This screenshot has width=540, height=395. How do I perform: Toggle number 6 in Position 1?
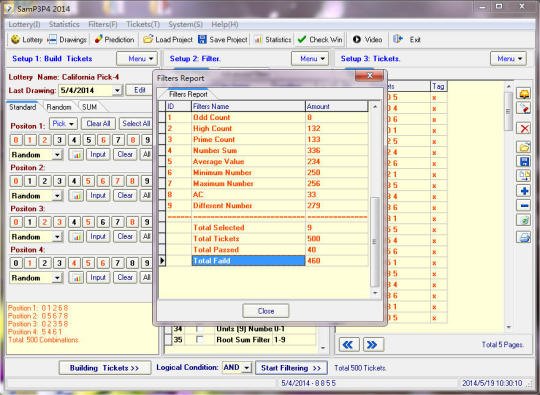pyautogui.click(x=103, y=140)
